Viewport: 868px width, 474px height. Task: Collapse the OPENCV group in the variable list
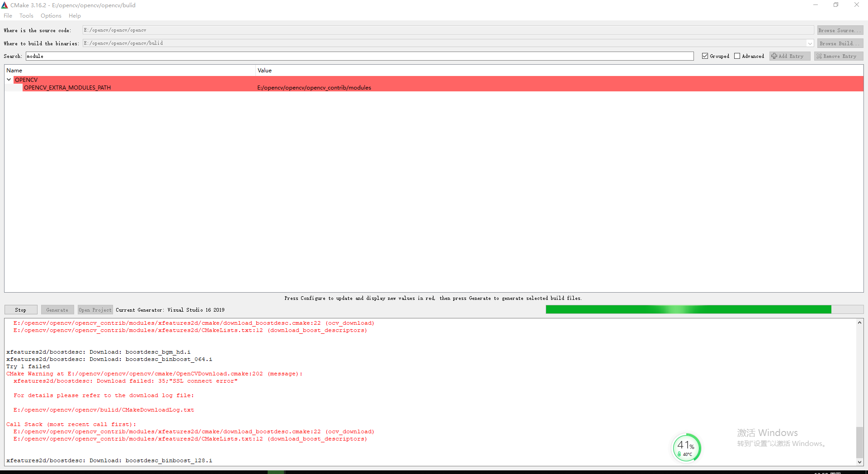(x=9, y=79)
